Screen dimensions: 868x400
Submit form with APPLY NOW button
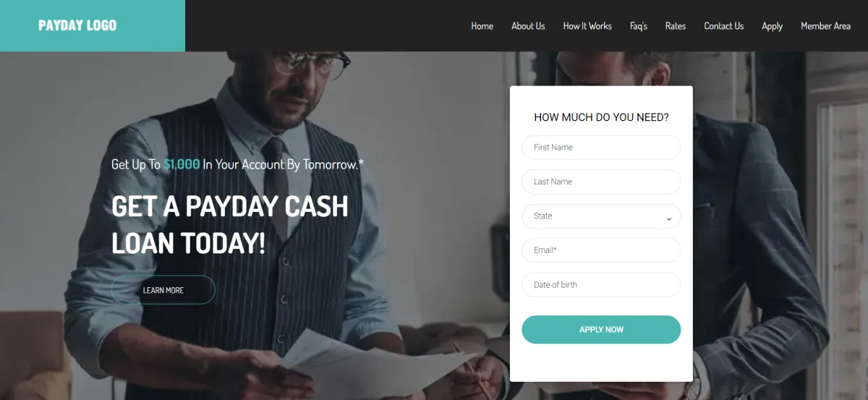point(601,330)
